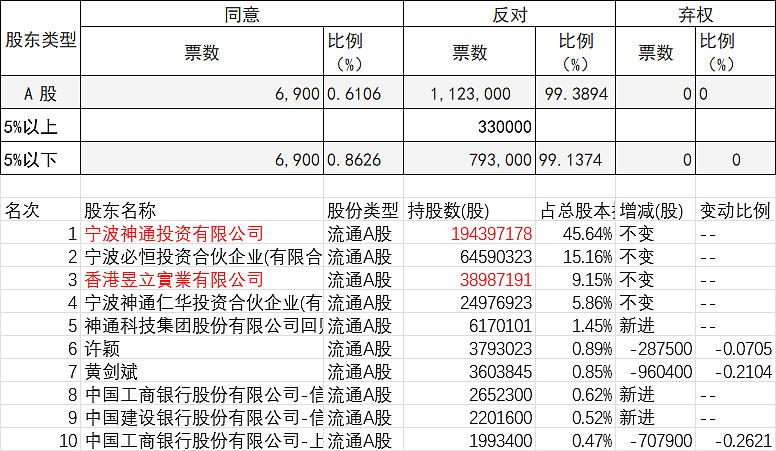Click 票数 header under 反对
Screen dimensions: 776x451
coord(469,51)
